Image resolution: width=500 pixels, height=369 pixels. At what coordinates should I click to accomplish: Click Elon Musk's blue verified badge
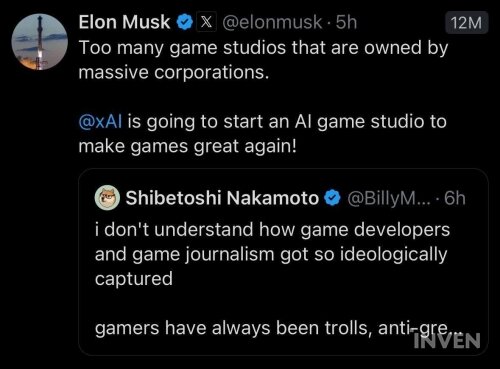(x=185, y=23)
